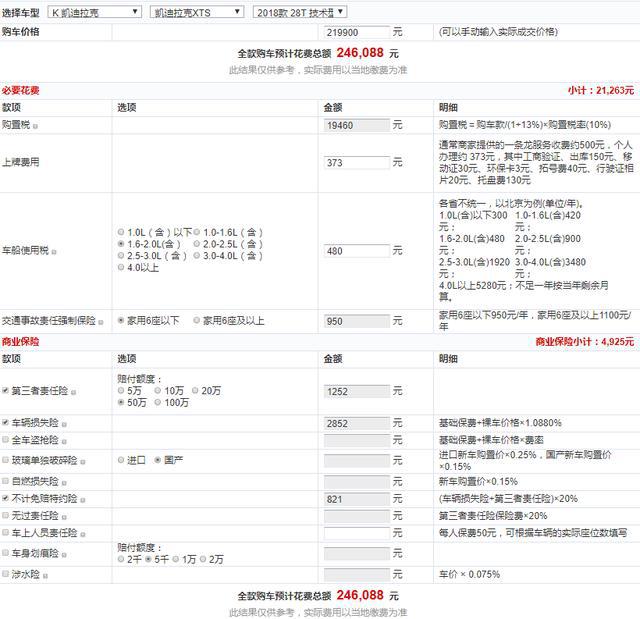640x619 pixels.
Task: Toggle 第三者责任险 checkbox
Action: (5, 390)
